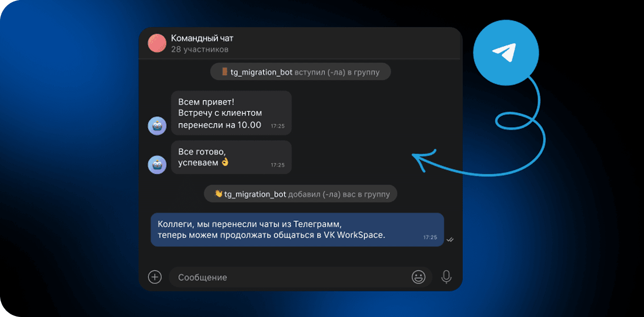The height and width of the screenshot is (317, 644).
Task: Click the microphone voice message icon
Action: [446, 277]
